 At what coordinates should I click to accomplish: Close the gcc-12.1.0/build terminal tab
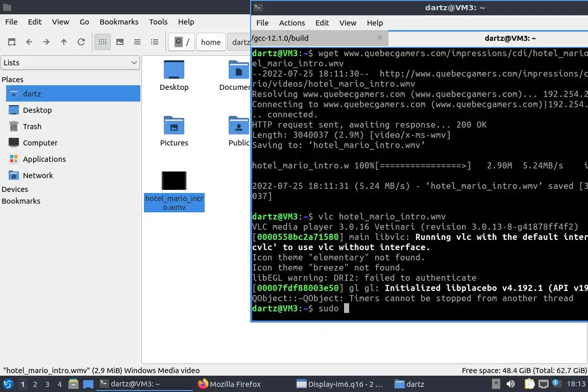(380, 38)
